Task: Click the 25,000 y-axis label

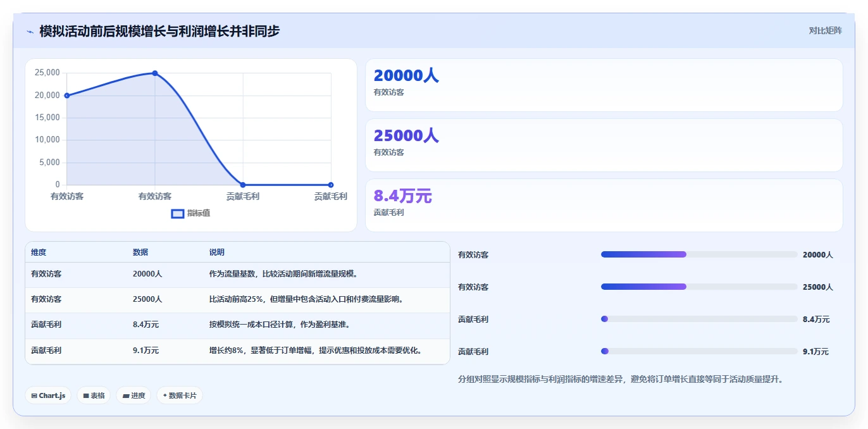Action: click(47, 73)
